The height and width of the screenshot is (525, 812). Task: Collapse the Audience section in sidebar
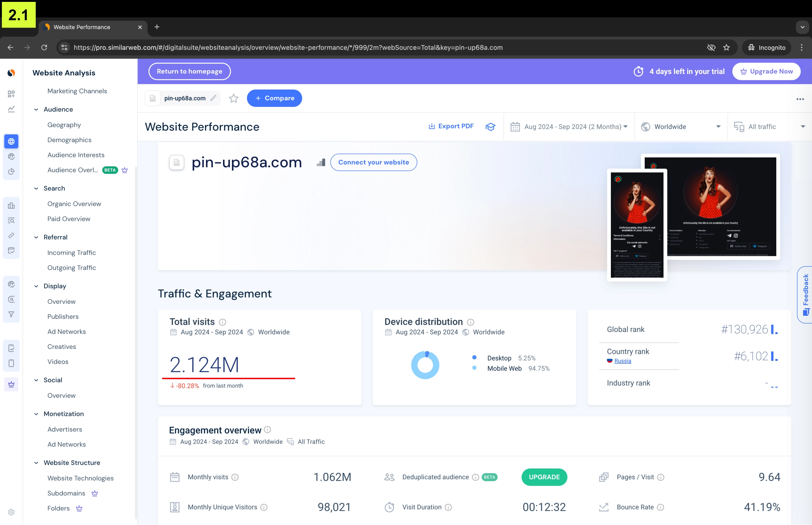pyautogui.click(x=36, y=109)
